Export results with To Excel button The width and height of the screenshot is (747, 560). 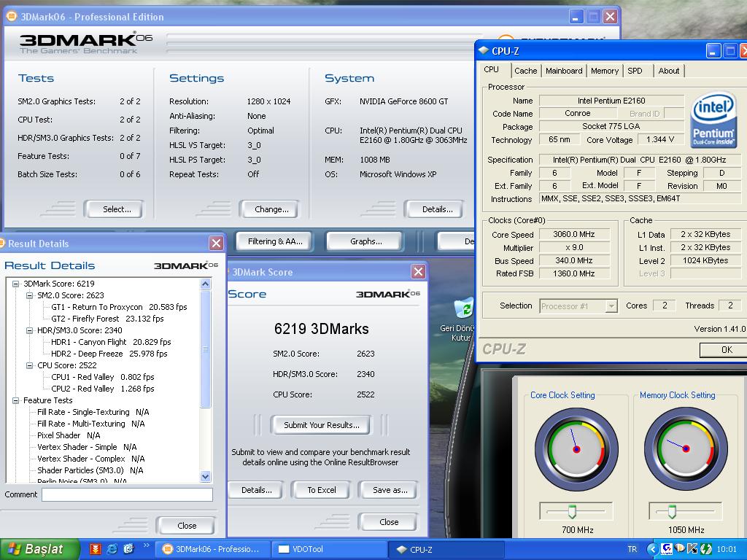tap(321, 490)
